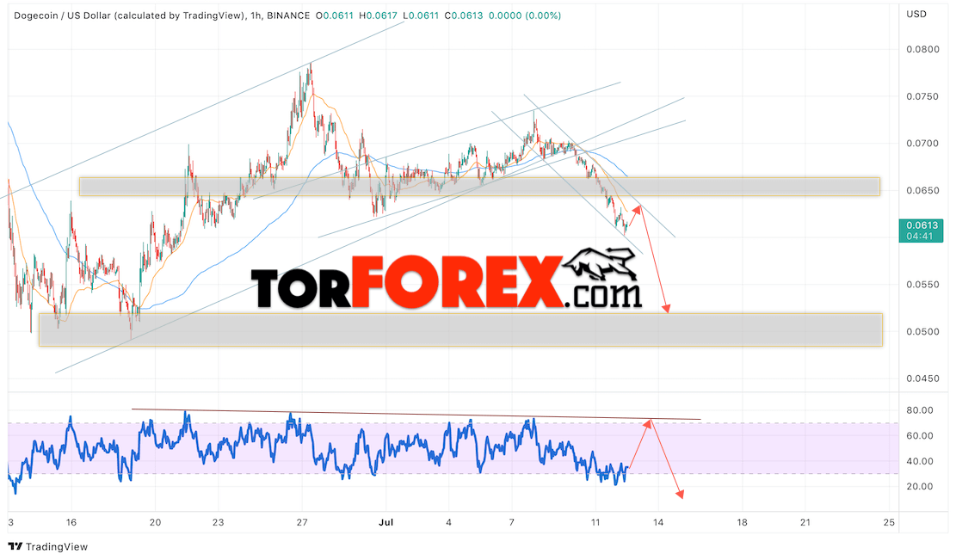The image size is (956, 560).
Task: Click the 0.0700 price axis label
Action: [x=922, y=143]
